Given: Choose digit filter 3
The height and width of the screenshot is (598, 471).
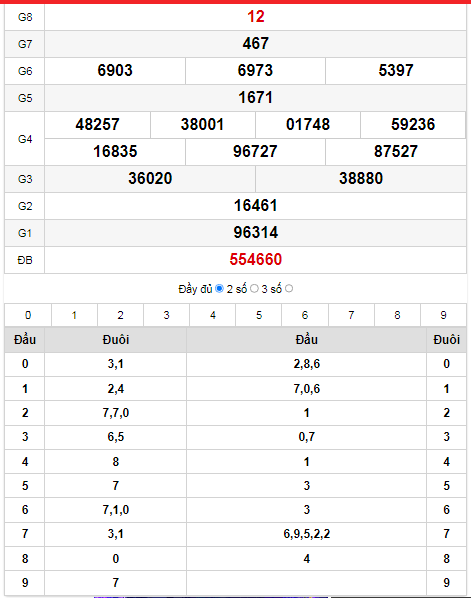Looking at the screenshot, I should tap(167, 315).
